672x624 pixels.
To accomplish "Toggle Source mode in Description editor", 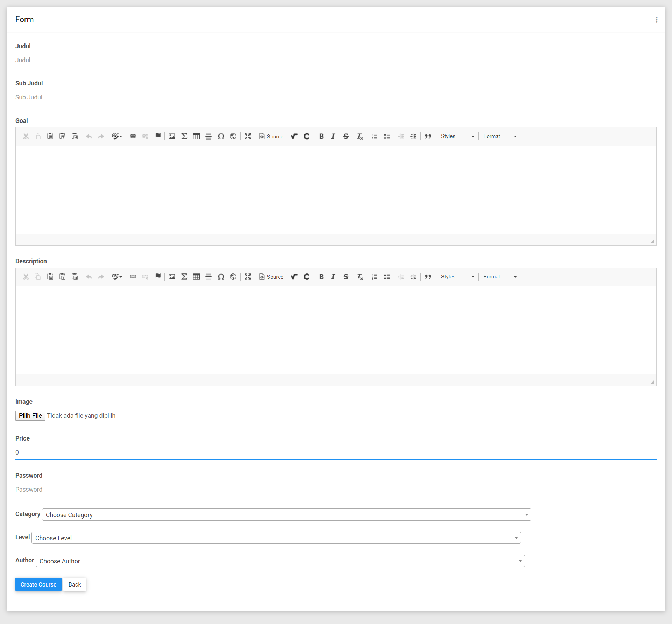I will point(271,277).
